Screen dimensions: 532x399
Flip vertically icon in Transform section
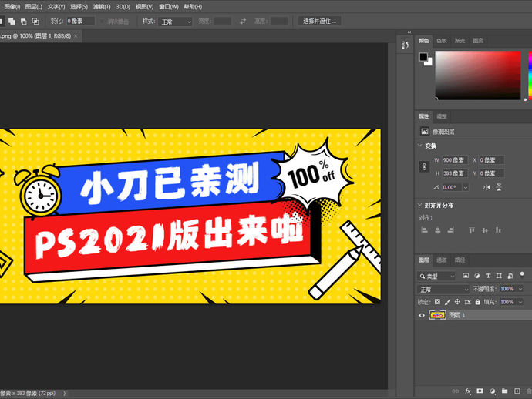[x=499, y=187]
